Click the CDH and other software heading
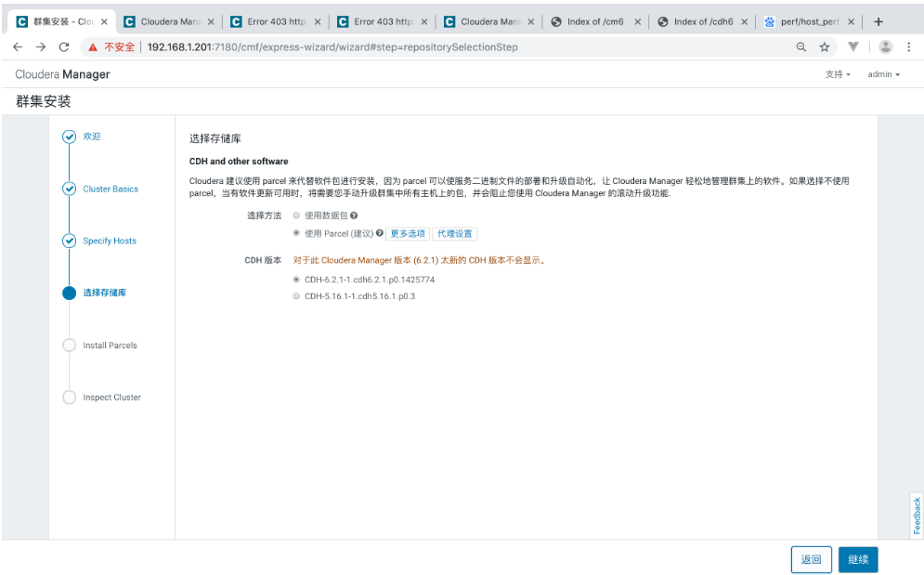Viewport: 924px width, 575px height. (239, 161)
